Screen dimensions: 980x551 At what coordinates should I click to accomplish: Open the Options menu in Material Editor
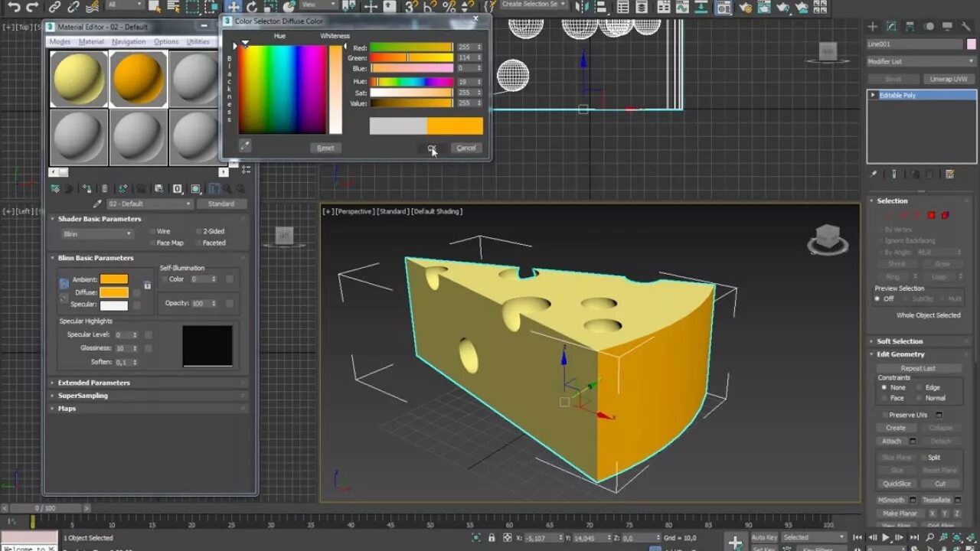coord(166,41)
